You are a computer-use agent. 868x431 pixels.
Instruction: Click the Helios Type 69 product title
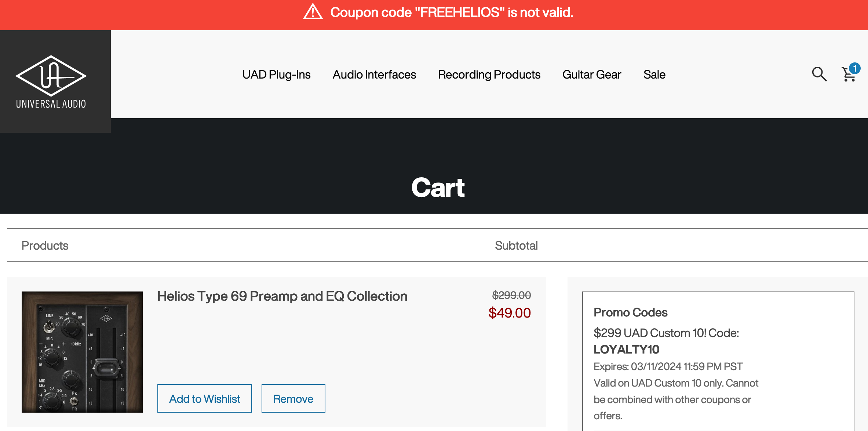point(282,296)
